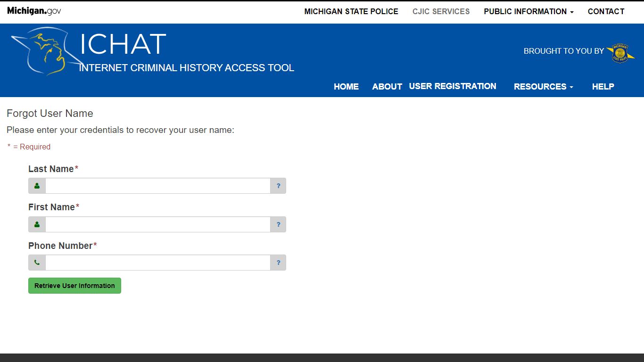Click 'Please enter your credentials' instruction text
The width and height of the screenshot is (644, 362).
tap(120, 130)
